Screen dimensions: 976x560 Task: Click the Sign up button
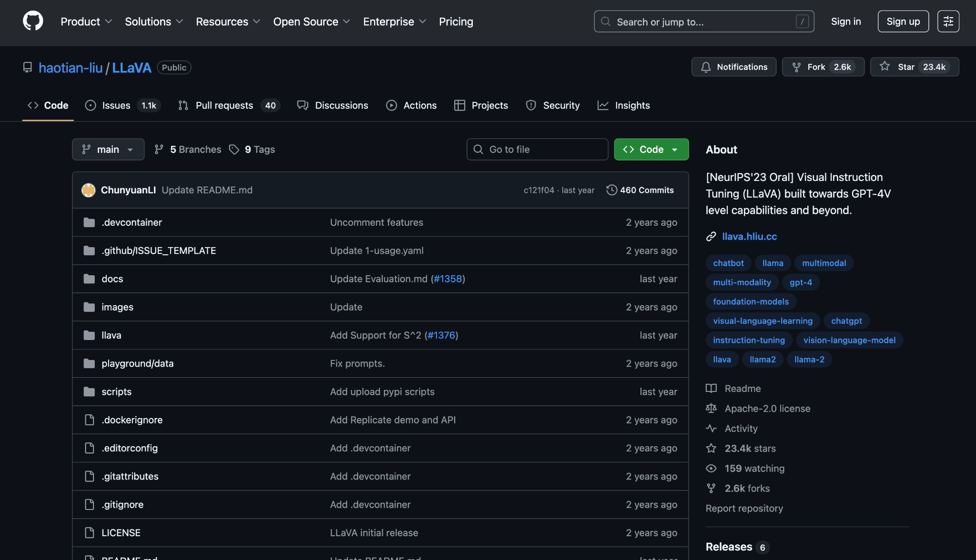pyautogui.click(x=903, y=21)
